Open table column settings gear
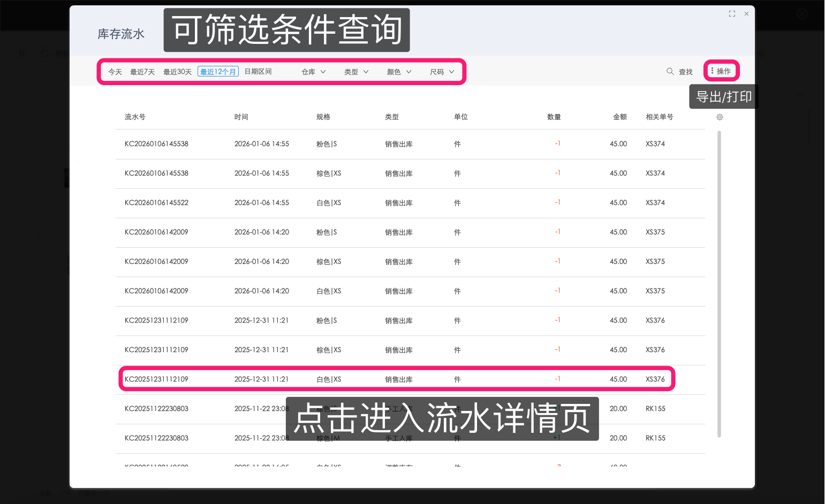The height and width of the screenshot is (504, 825). 720,117
